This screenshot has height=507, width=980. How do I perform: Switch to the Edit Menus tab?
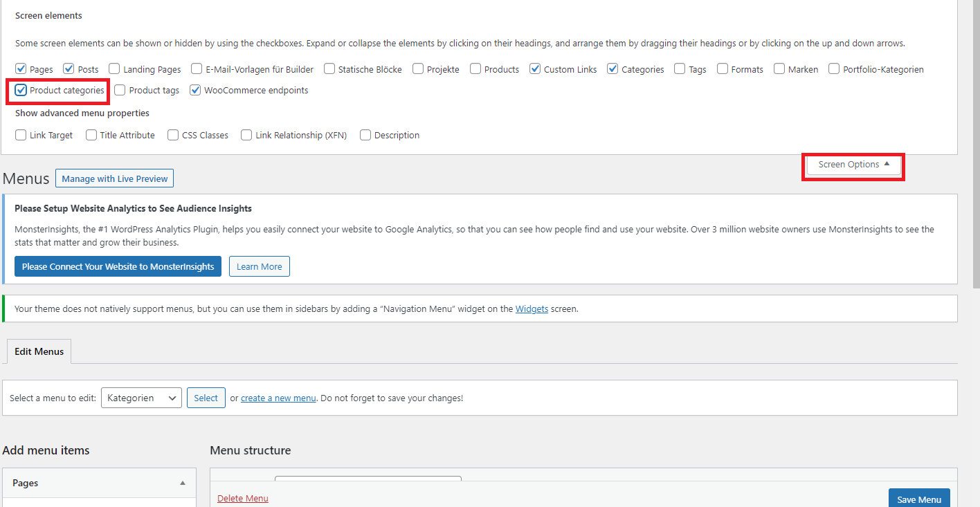tap(39, 351)
